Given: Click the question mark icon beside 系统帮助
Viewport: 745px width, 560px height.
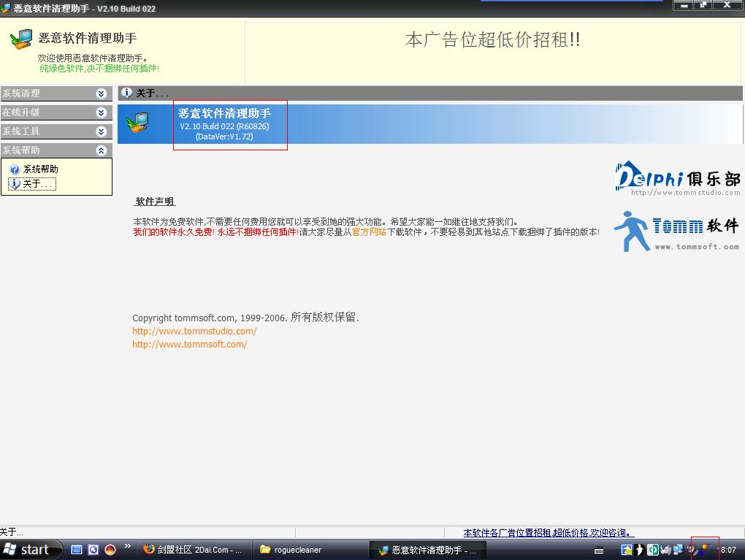Looking at the screenshot, I should (x=15, y=169).
